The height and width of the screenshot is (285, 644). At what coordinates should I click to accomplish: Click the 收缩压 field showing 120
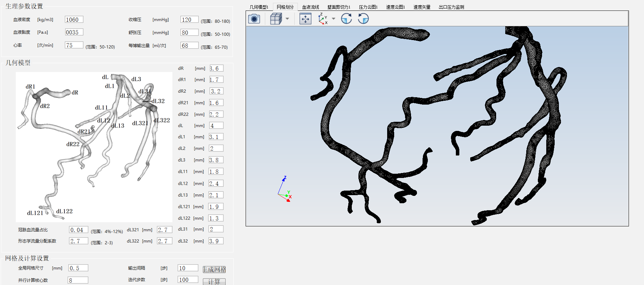[x=190, y=20]
